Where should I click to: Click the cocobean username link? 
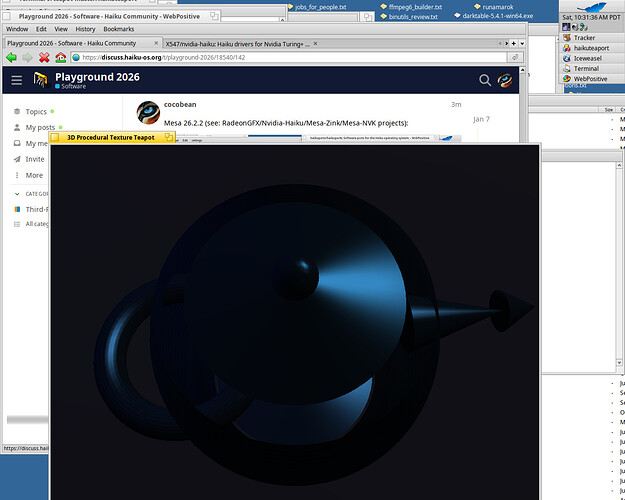click(x=180, y=104)
